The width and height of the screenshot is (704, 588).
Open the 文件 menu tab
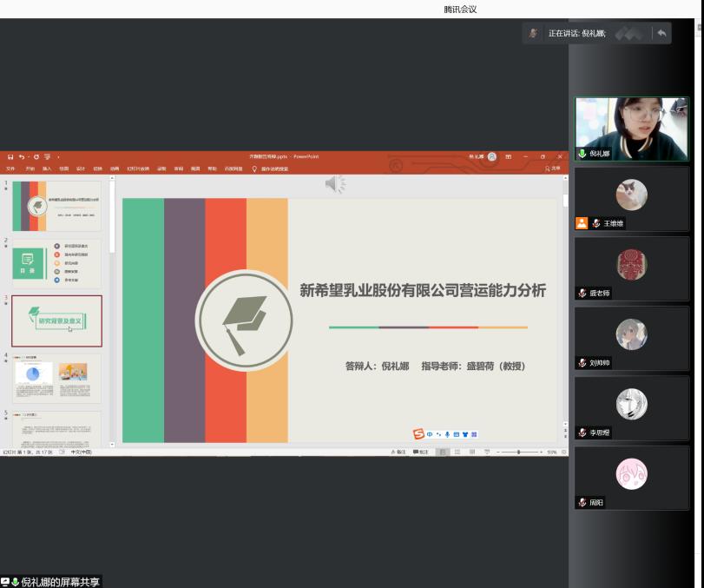[10, 168]
